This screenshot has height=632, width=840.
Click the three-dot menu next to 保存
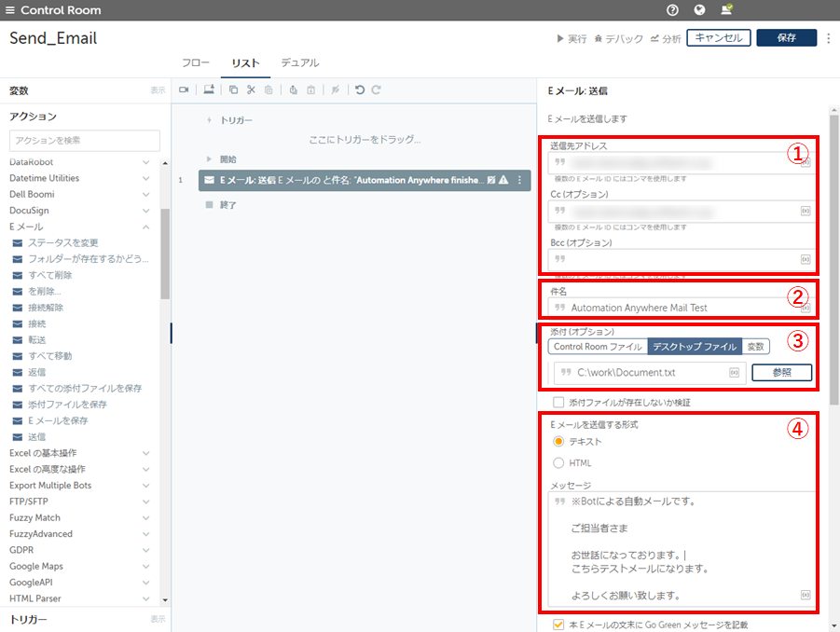[828, 38]
